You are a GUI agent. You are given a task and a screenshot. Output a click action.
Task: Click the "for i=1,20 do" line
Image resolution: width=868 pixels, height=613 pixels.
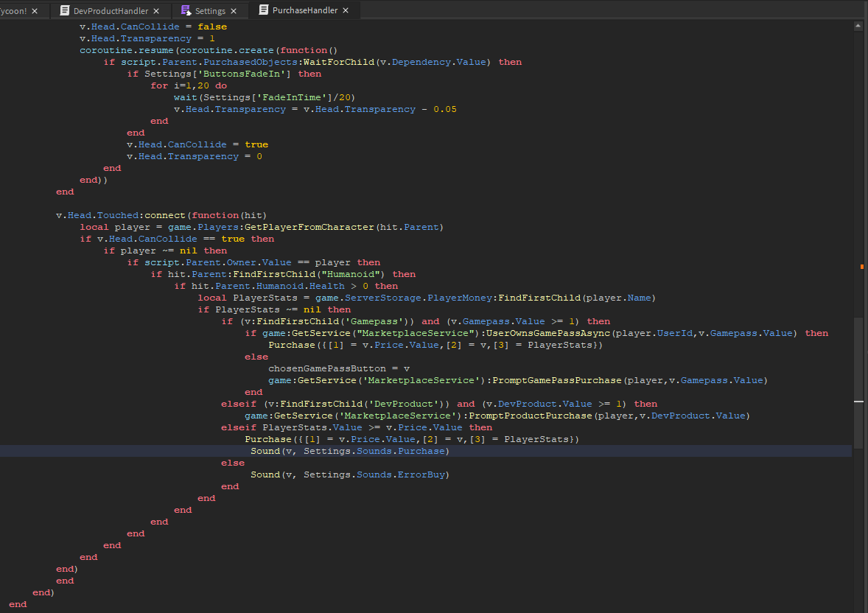click(x=189, y=85)
